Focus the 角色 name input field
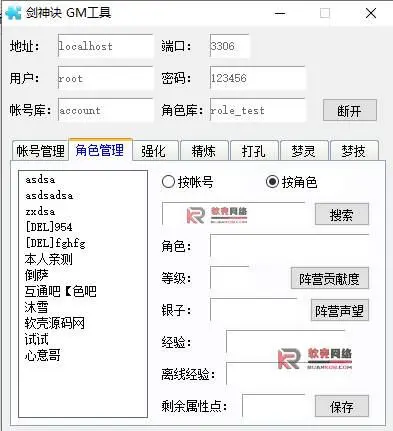Image resolution: width=393 pixels, height=431 pixels. 289,246
